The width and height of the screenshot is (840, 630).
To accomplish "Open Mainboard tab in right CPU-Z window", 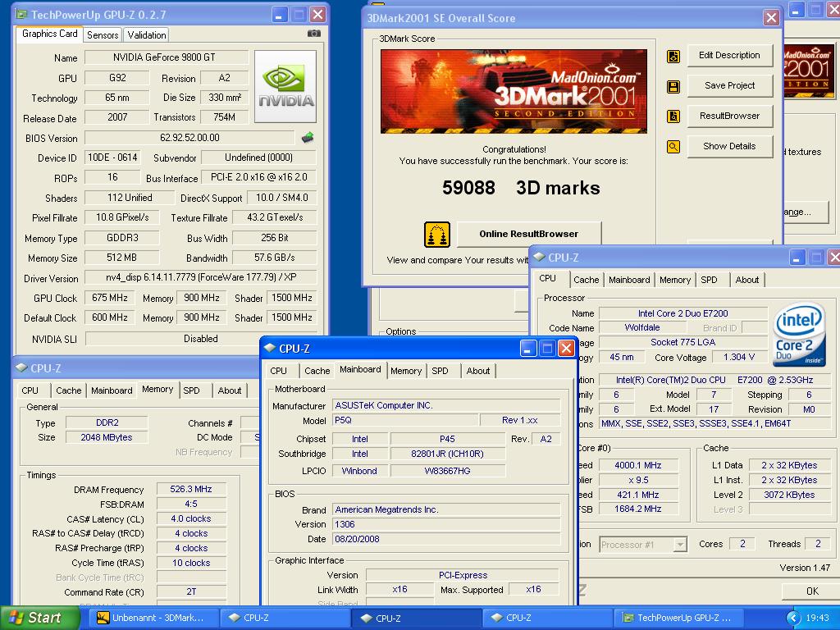I will tap(629, 280).
